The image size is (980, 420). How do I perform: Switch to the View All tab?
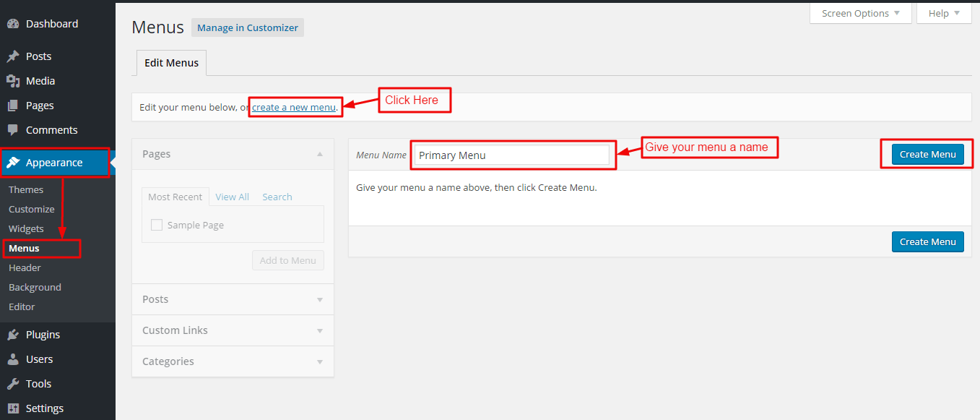click(232, 197)
